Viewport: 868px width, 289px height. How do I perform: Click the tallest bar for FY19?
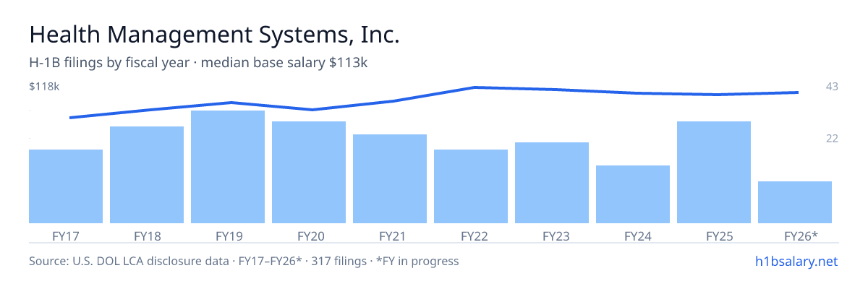click(228, 167)
